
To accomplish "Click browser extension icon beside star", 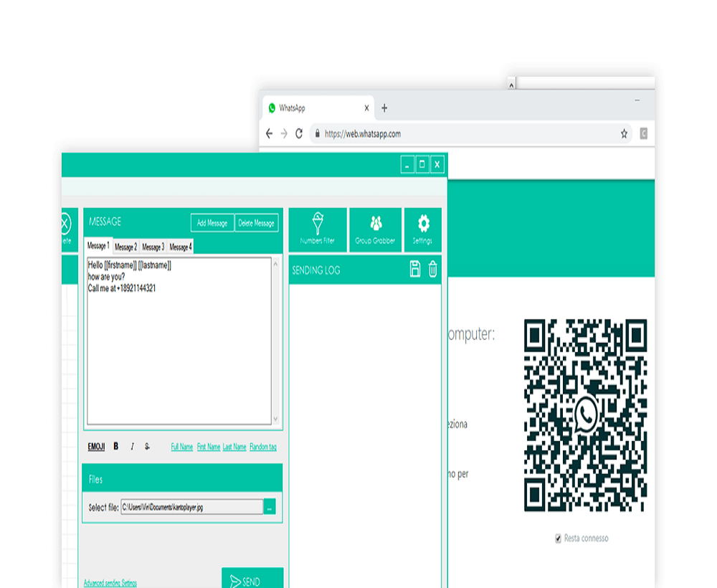I will click(x=643, y=133).
